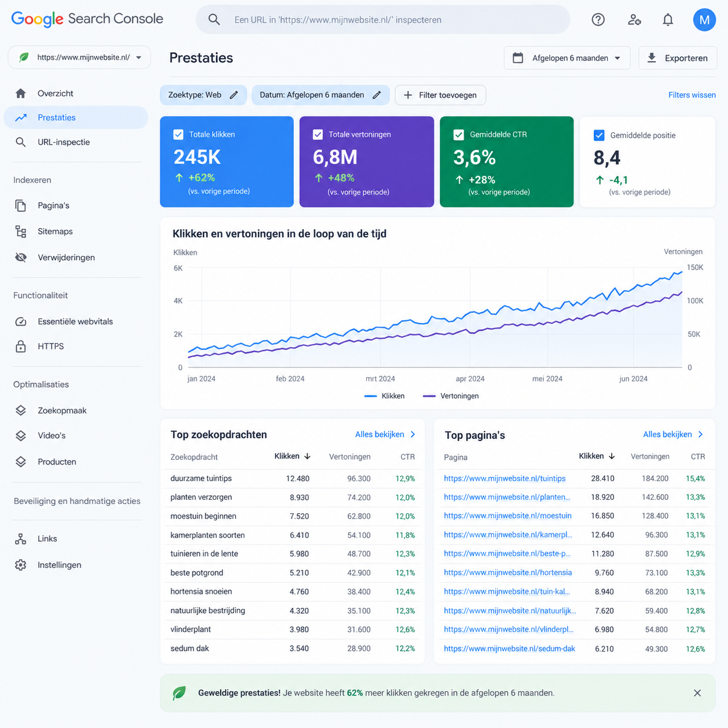Open the Afgelopen 6 maanden dropdown
Screen dimensions: 728x728
[567, 58]
